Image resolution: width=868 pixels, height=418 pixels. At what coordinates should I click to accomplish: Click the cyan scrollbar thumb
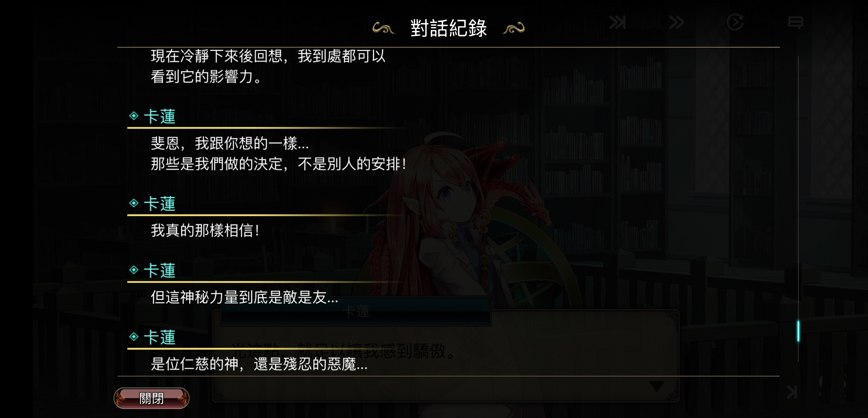click(798, 331)
